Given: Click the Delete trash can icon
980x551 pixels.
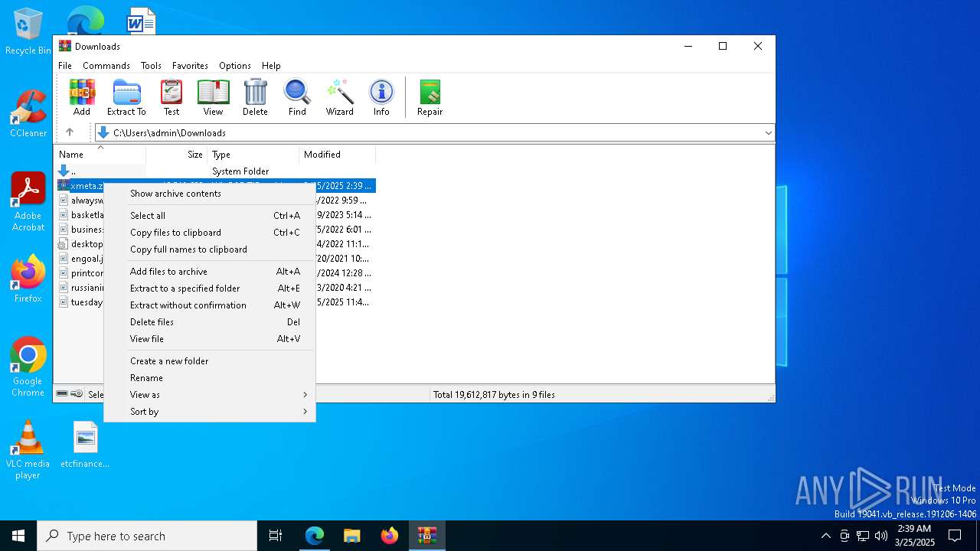Looking at the screenshot, I should (255, 97).
